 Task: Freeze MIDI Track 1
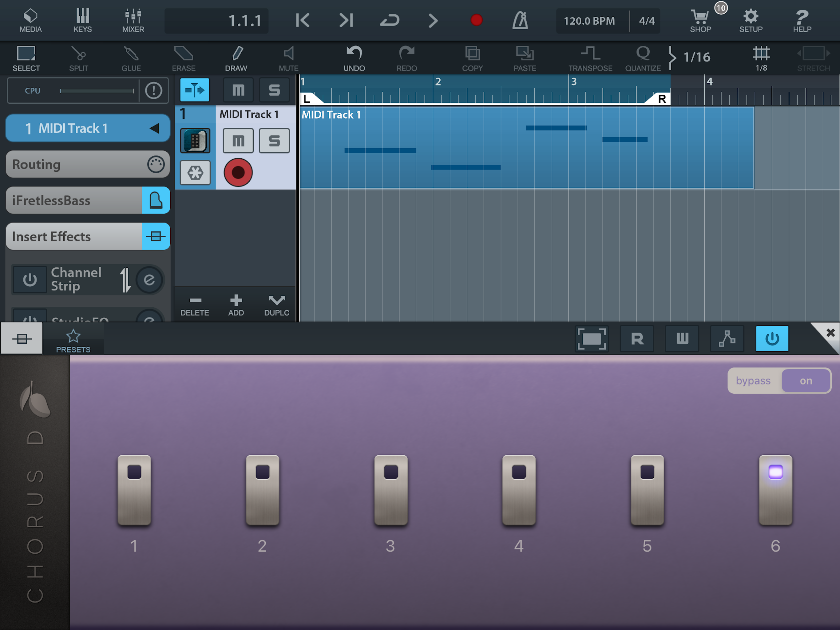coord(195,173)
